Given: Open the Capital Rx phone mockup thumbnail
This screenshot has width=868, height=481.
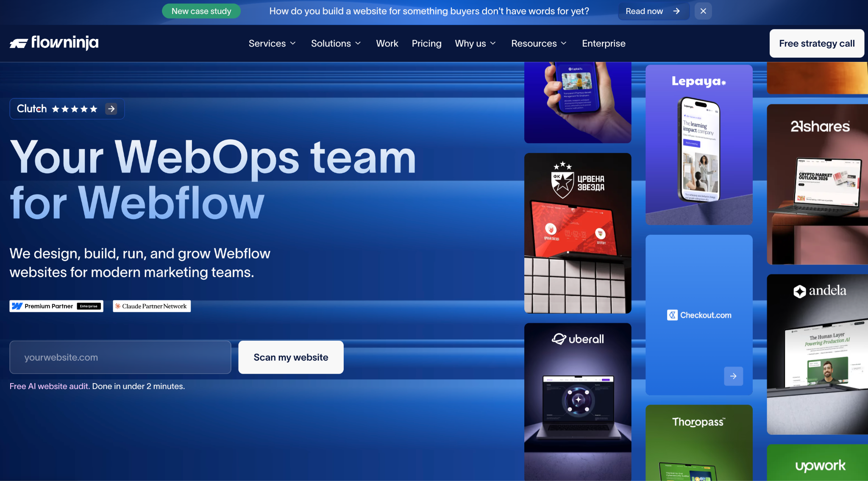Looking at the screenshot, I should (578, 103).
